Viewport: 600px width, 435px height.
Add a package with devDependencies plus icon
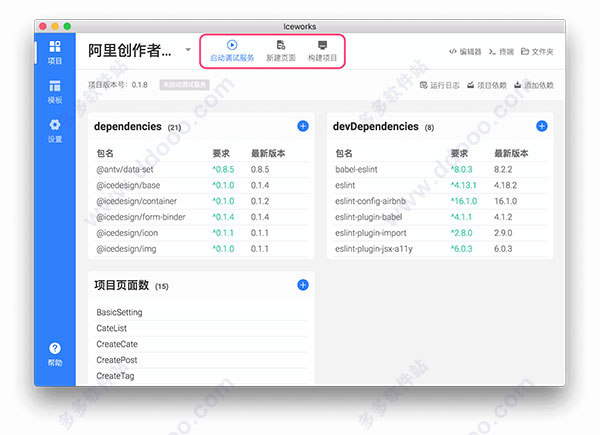pyautogui.click(x=541, y=126)
